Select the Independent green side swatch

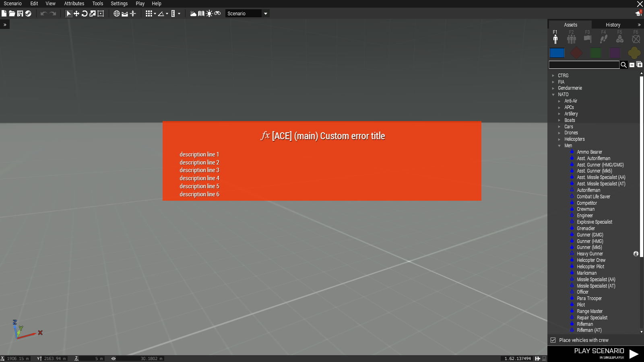596,53
